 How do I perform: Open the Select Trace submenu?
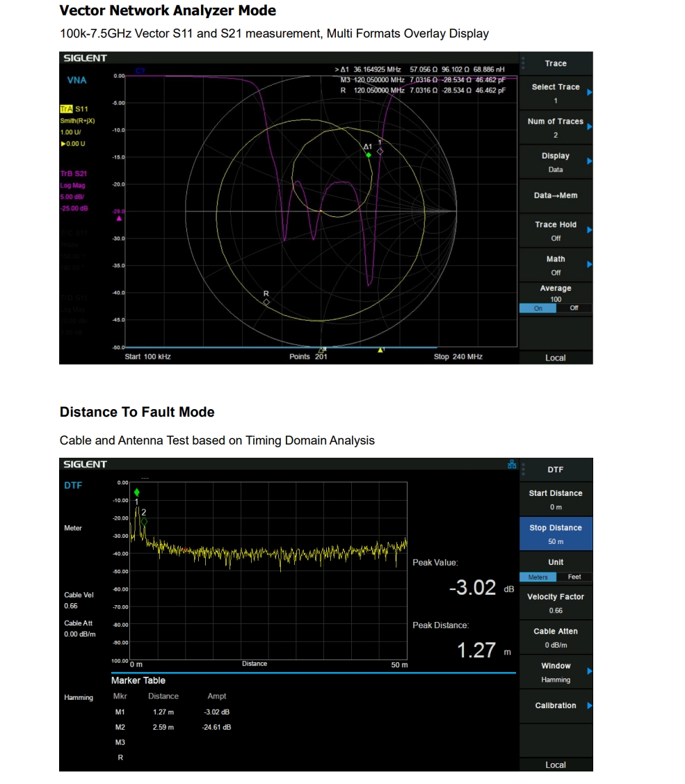[x=556, y=93]
